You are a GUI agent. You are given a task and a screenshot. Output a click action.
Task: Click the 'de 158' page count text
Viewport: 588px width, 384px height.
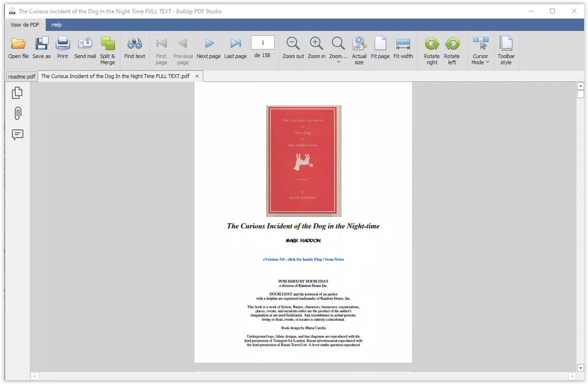262,55
